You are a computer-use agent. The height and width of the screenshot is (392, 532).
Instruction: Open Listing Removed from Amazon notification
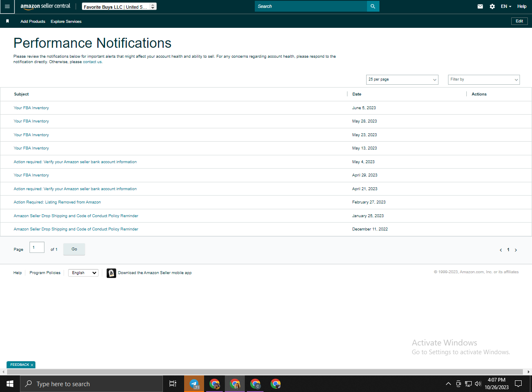[57, 202]
